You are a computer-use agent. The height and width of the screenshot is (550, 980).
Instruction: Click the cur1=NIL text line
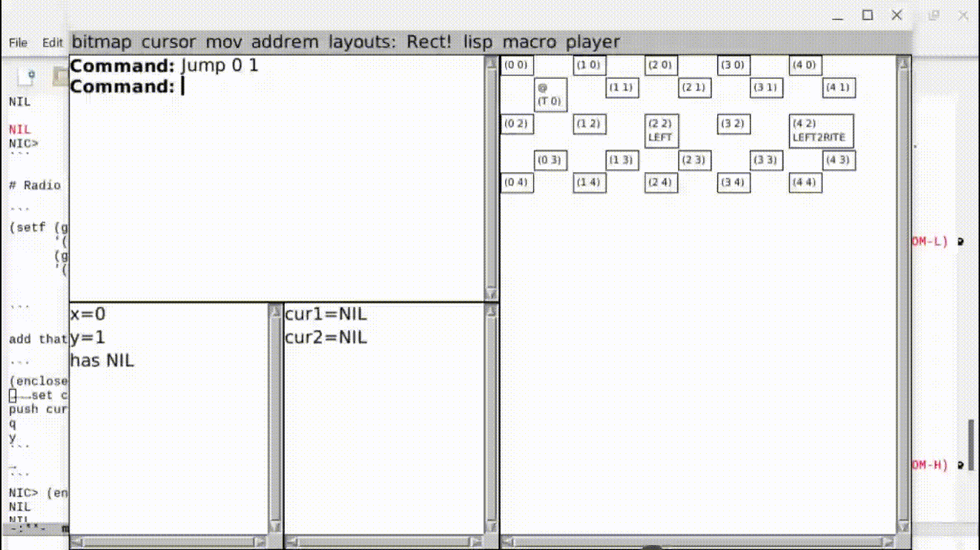point(326,314)
